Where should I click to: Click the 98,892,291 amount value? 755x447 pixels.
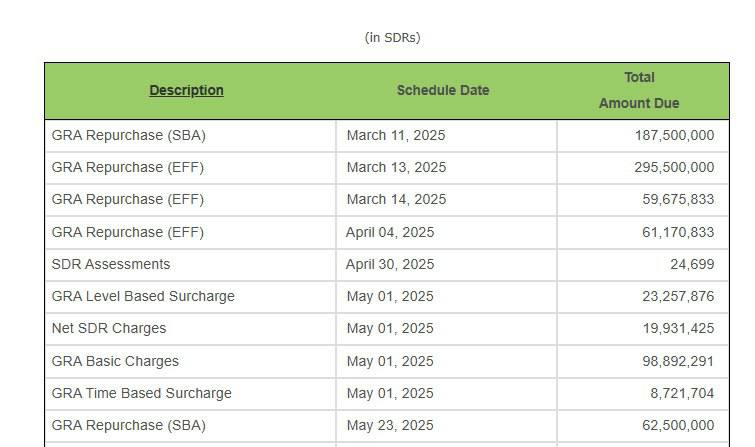(678, 361)
